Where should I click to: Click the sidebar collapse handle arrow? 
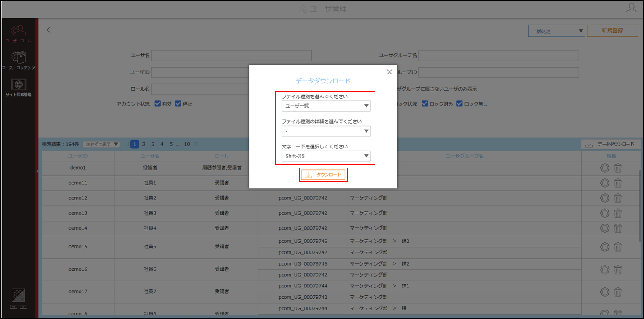click(x=37, y=171)
